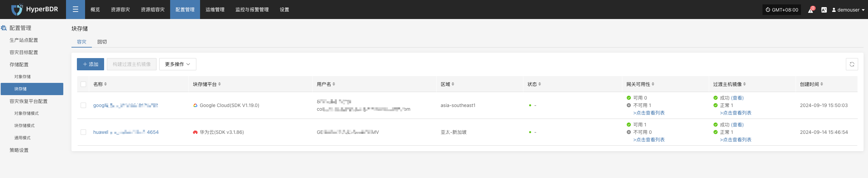Viewport: 868px width, 178px height.
Task: Sort by 用户名 column arrows
Action: click(x=334, y=84)
